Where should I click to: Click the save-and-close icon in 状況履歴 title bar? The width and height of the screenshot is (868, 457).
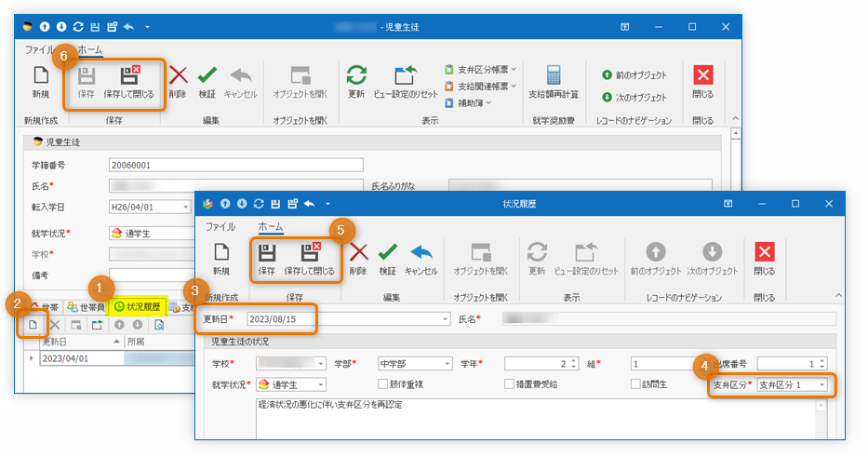pyautogui.click(x=292, y=204)
